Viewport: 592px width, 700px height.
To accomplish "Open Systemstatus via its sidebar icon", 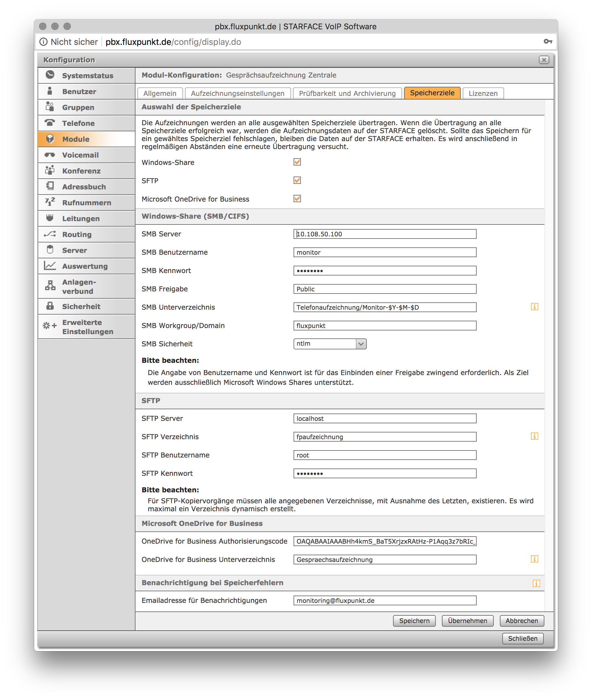I will [50, 75].
